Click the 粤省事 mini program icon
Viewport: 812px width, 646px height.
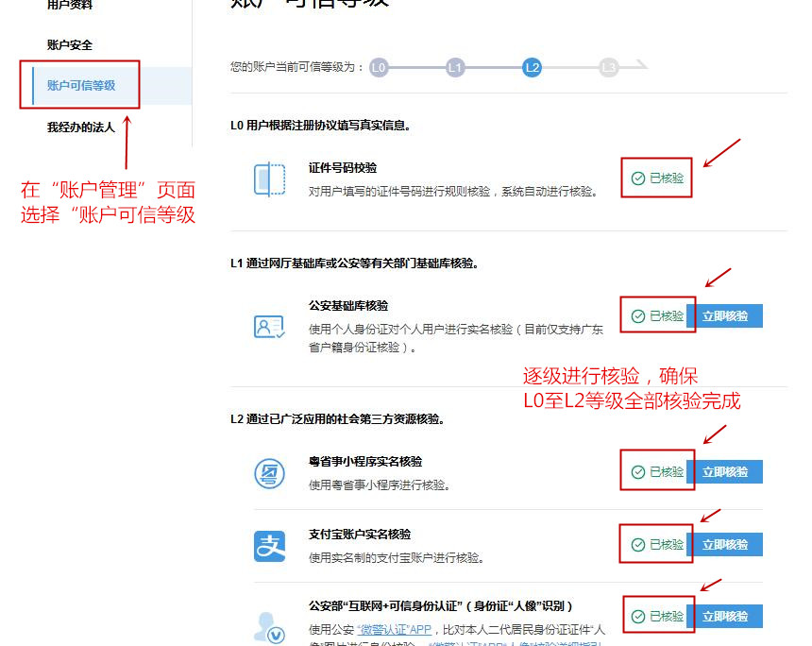[269, 473]
